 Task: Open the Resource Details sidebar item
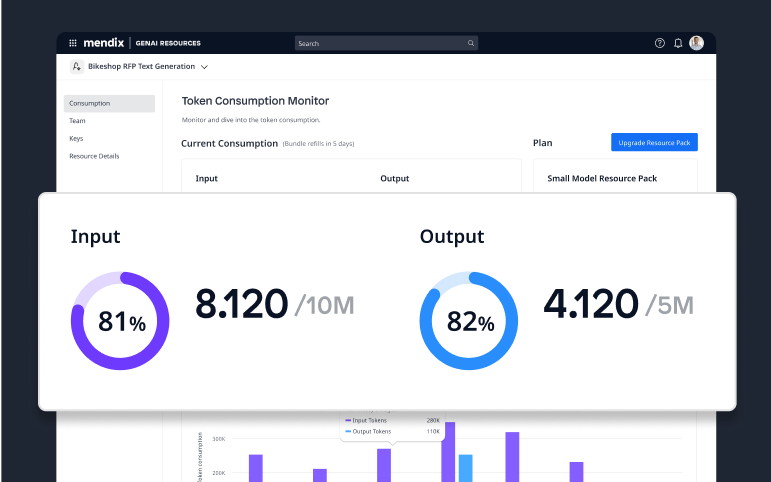[94, 156]
